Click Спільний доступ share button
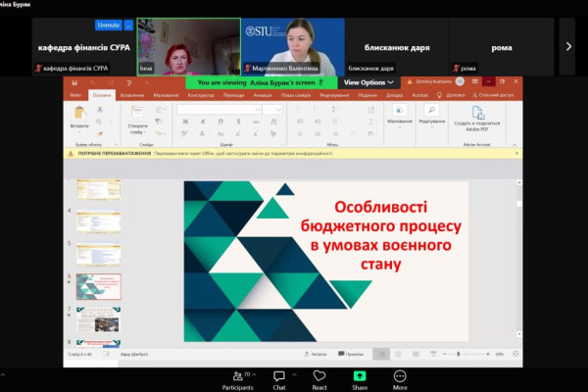The height and width of the screenshot is (392, 588). (493, 95)
